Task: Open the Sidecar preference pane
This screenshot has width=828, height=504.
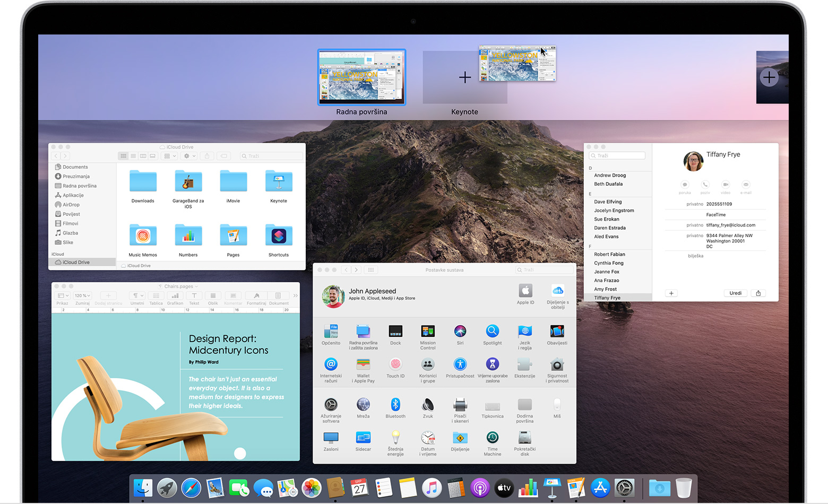Action: [x=363, y=438]
